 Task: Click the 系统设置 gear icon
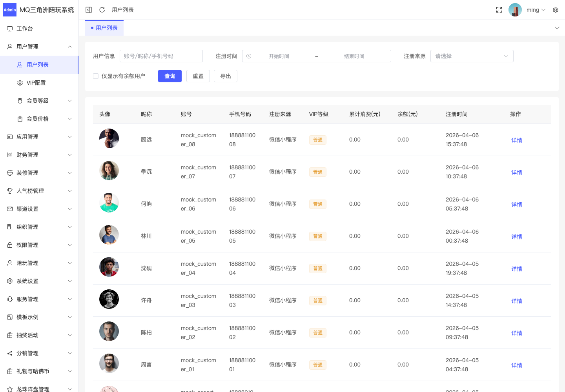coord(10,281)
